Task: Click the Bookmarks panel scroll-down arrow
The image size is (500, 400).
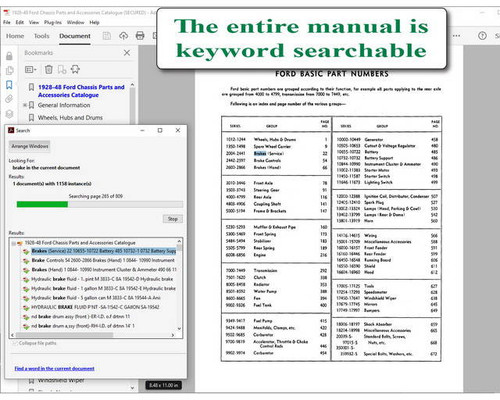Action: tap(132, 388)
